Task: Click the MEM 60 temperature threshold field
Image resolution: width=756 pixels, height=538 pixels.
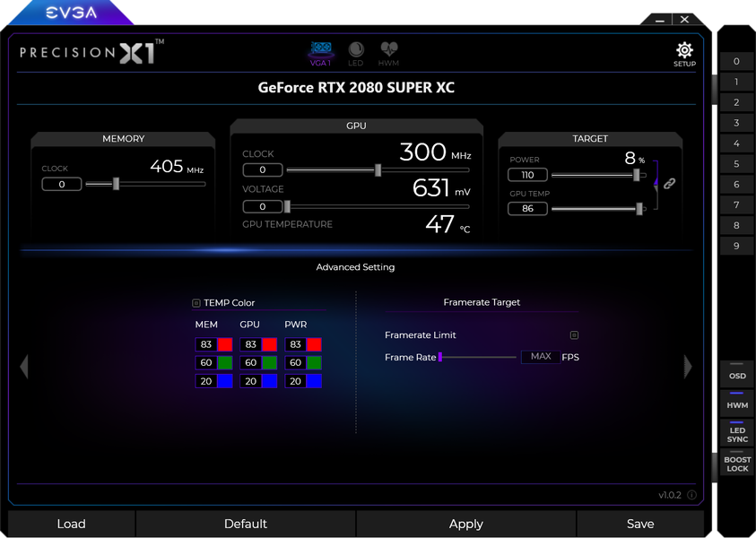Action: coord(206,363)
